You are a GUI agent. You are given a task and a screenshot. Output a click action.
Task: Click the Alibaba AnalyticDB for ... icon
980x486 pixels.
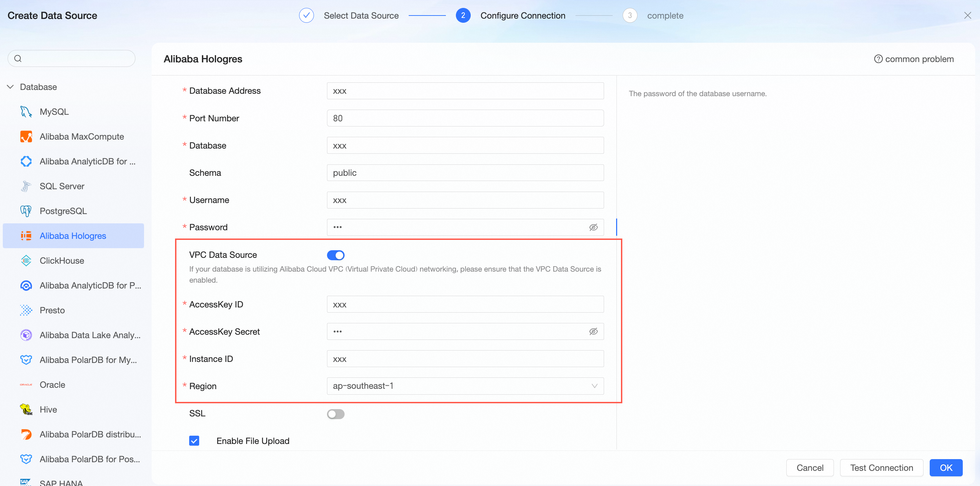coord(26,161)
